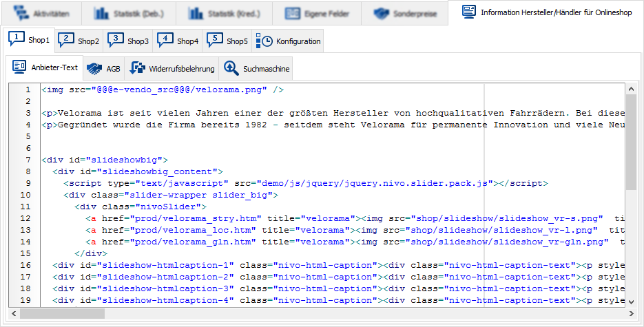Open the AGB tab

click(x=104, y=69)
